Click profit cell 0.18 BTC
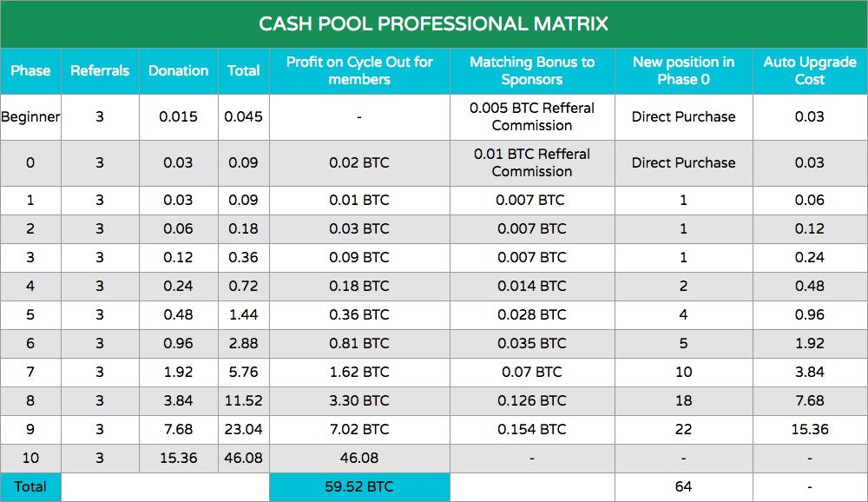 (x=359, y=287)
